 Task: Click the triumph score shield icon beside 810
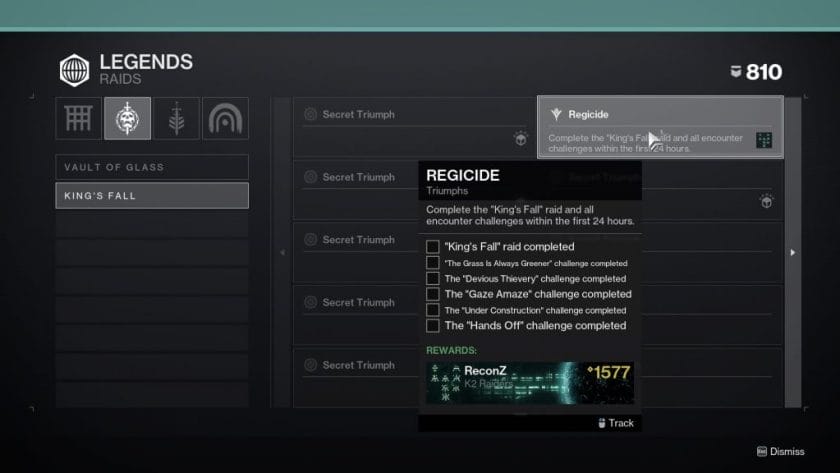click(x=736, y=71)
